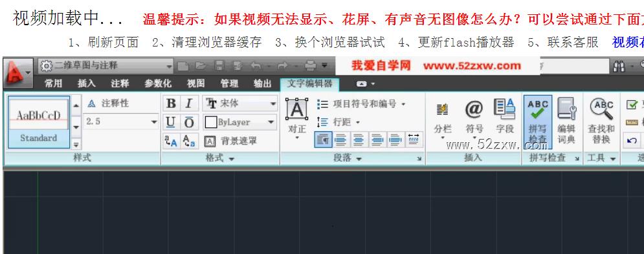Open the ByLayer text color selector
The height and width of the screenshot is (254, 644).
click(x=240, y=122)
